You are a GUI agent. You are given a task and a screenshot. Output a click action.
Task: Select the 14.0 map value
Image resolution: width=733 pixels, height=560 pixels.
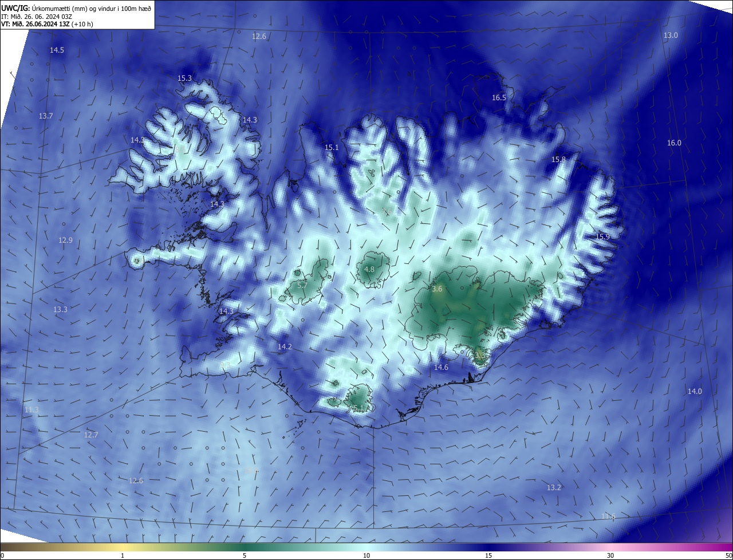(x=695, y=392)
